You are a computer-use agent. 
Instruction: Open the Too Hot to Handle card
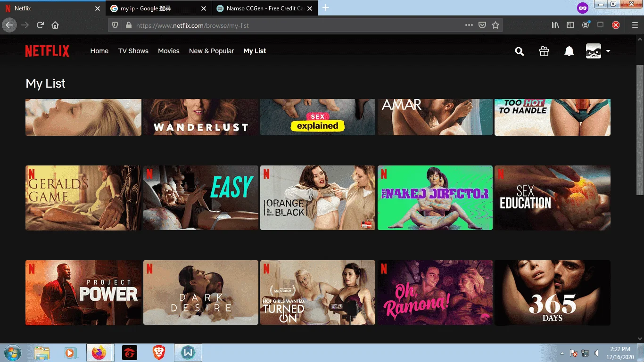click(x=553, y=117)
